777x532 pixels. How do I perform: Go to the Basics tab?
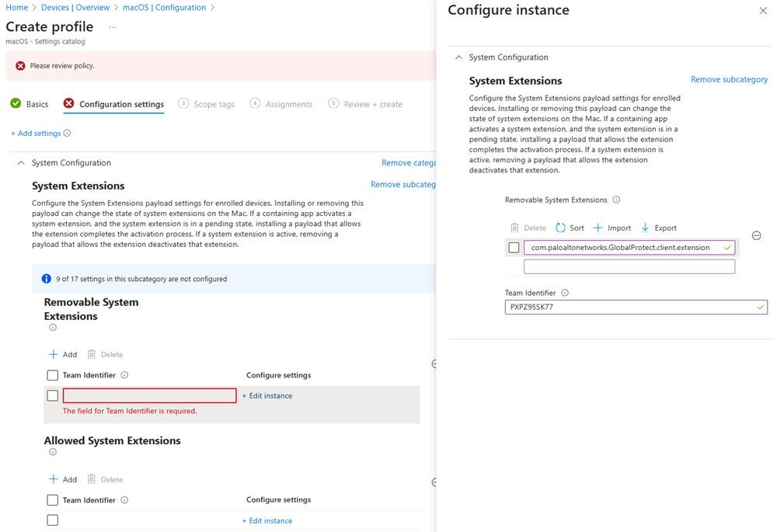(37, 104)
